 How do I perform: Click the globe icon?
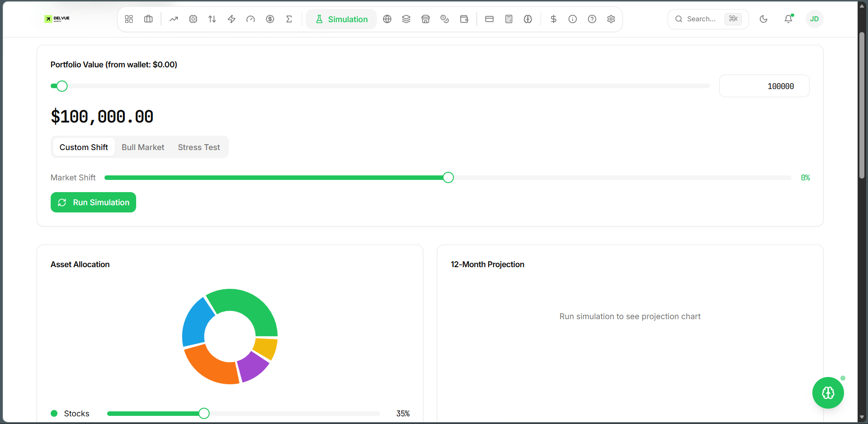[x=387, y=19]
